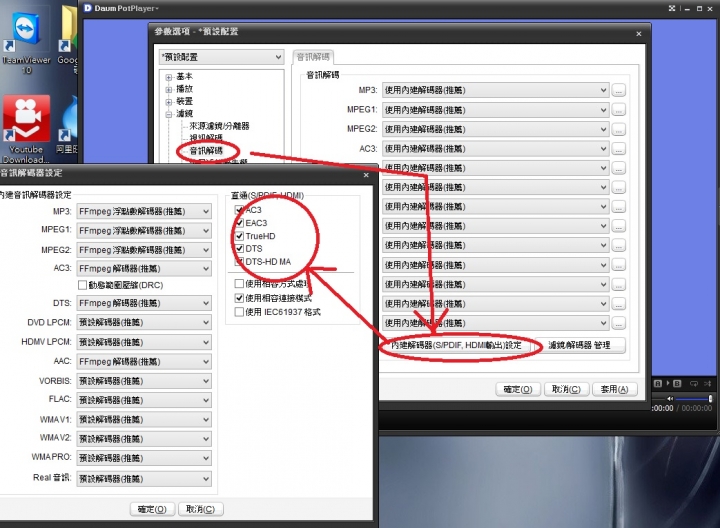Expand the 播放 tree node

tap(169, 90)
